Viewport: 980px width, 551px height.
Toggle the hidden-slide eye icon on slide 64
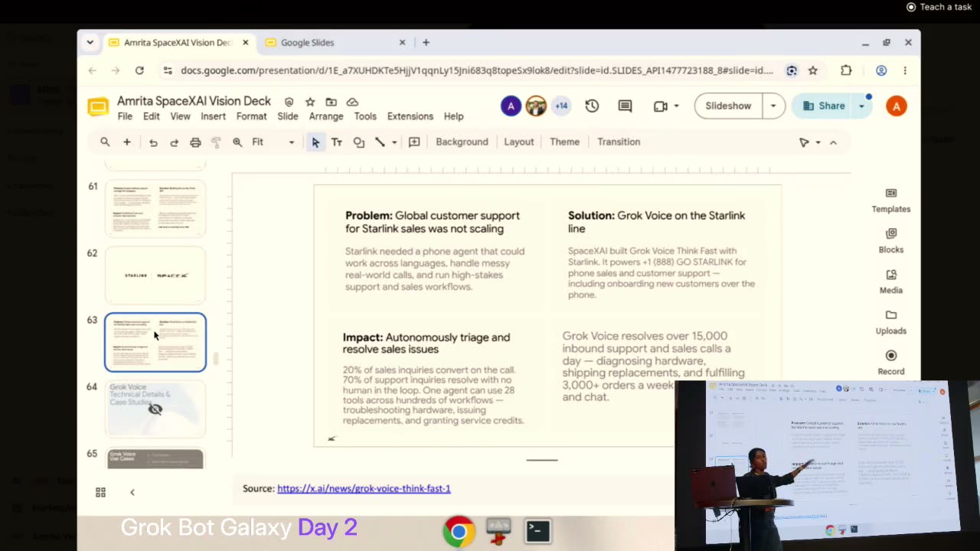click(155, 409)
